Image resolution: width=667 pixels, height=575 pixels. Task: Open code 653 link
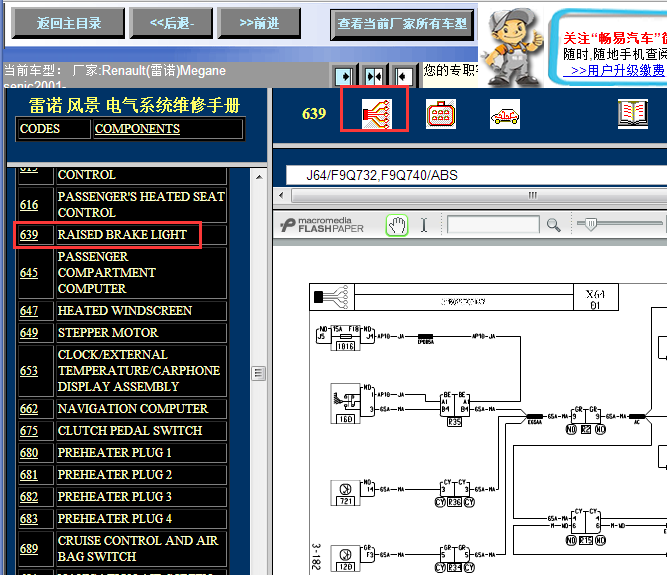29,371
